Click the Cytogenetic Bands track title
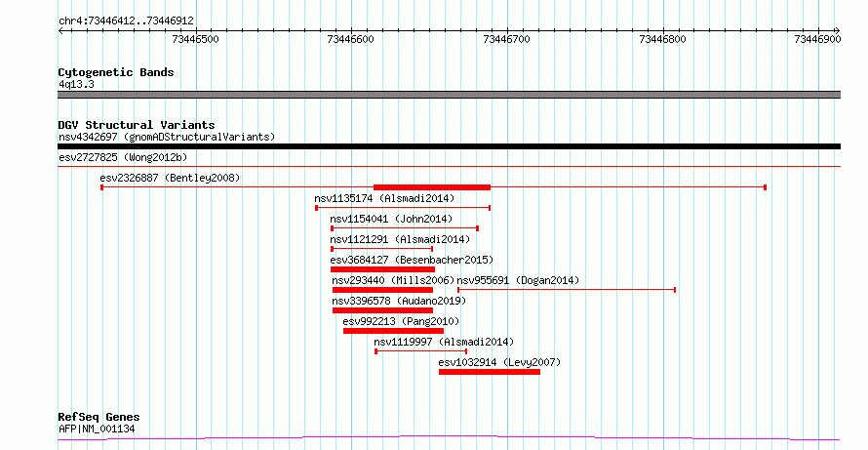 coord(116,72)
